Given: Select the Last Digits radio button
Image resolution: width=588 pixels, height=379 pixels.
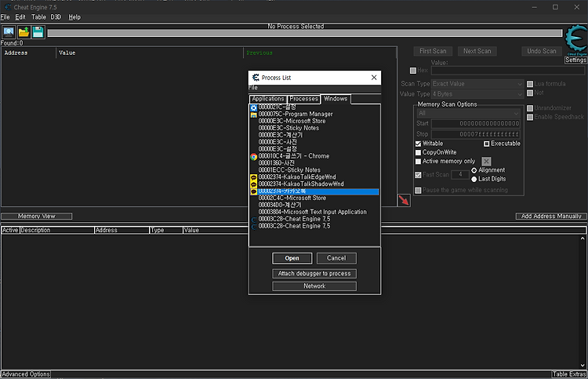Looking at the screenshot, I should coord(474,180).
